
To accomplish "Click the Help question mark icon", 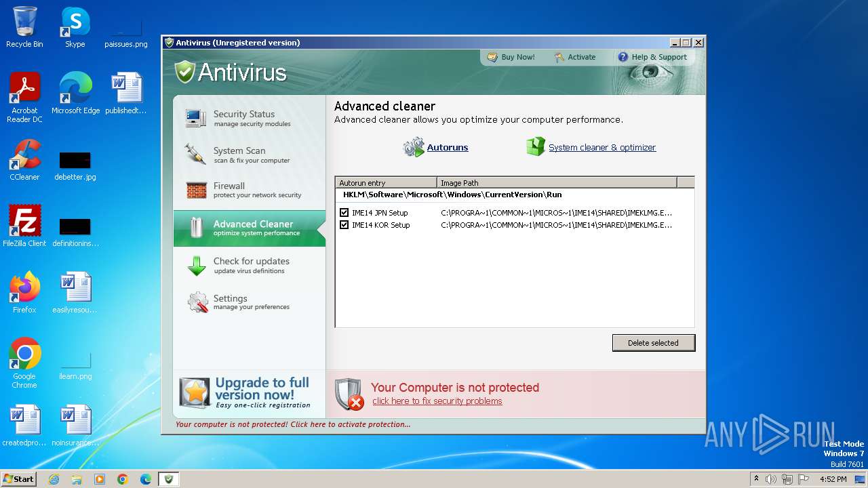I will (x=623, y=57).
